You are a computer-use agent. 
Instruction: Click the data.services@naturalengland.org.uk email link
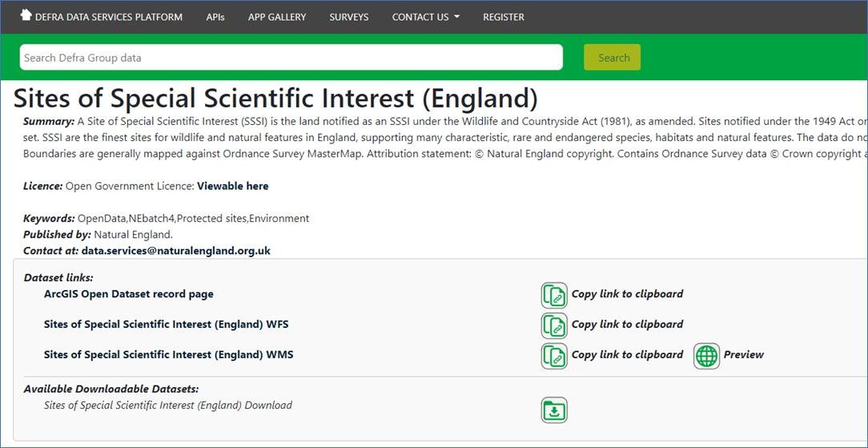point(175,251)
